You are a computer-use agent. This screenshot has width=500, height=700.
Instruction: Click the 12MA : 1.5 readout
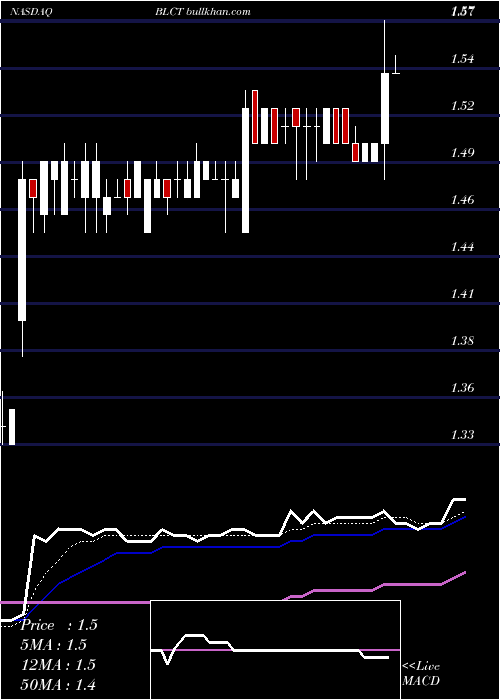(59, 664)
